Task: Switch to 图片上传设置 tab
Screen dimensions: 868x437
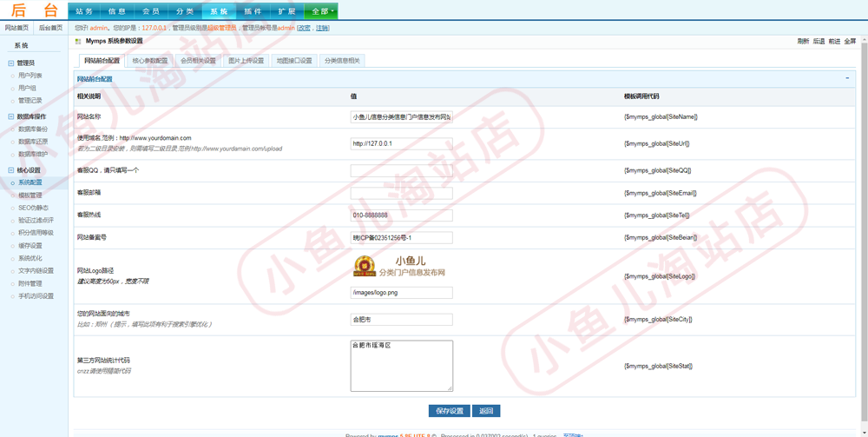Action: coord(247,61)
